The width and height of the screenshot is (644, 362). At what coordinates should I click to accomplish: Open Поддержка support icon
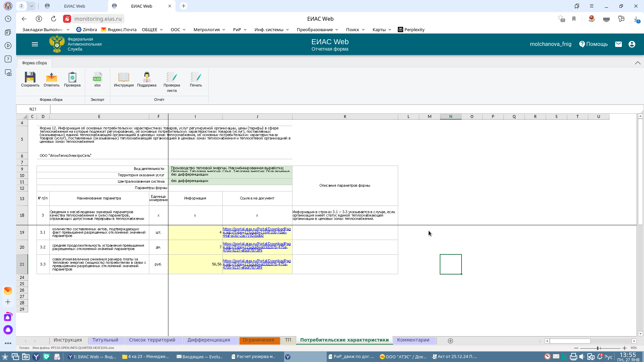[x=147, y=79]
